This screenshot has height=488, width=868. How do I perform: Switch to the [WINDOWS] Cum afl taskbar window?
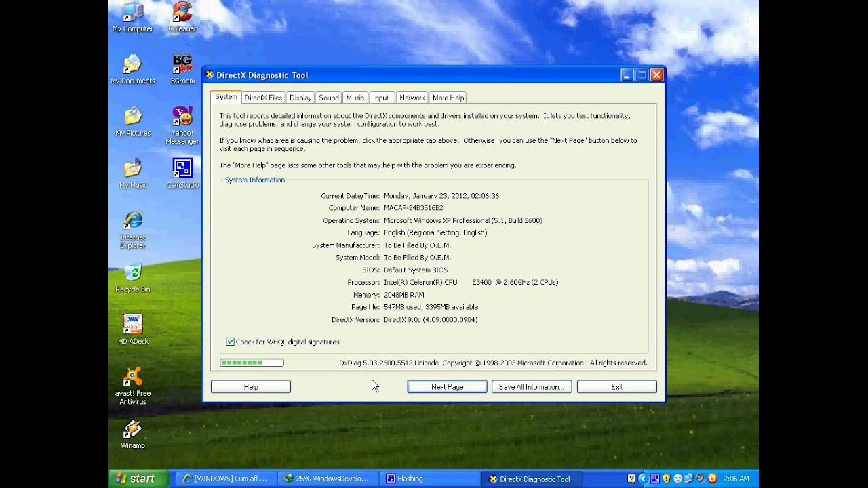(226, 479)
